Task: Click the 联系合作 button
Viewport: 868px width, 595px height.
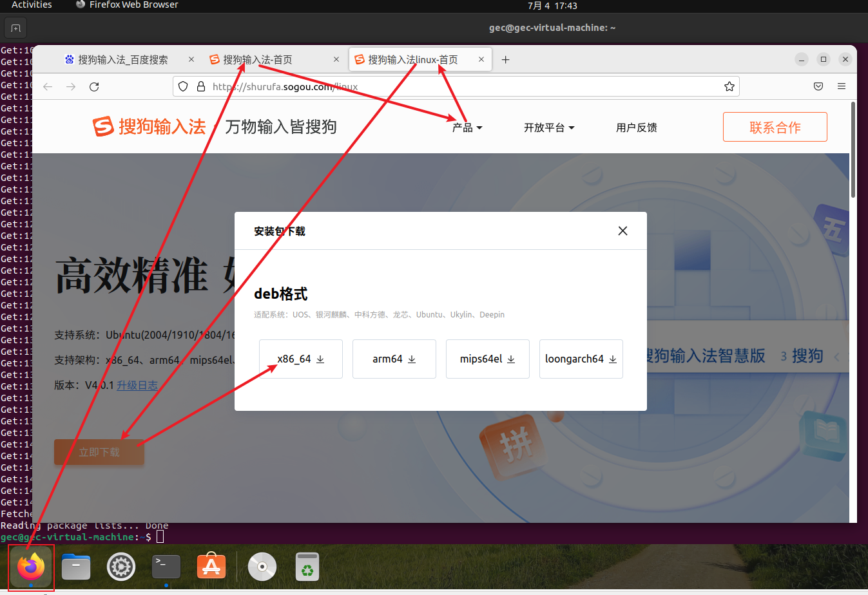Action: (x=775, y=127)
